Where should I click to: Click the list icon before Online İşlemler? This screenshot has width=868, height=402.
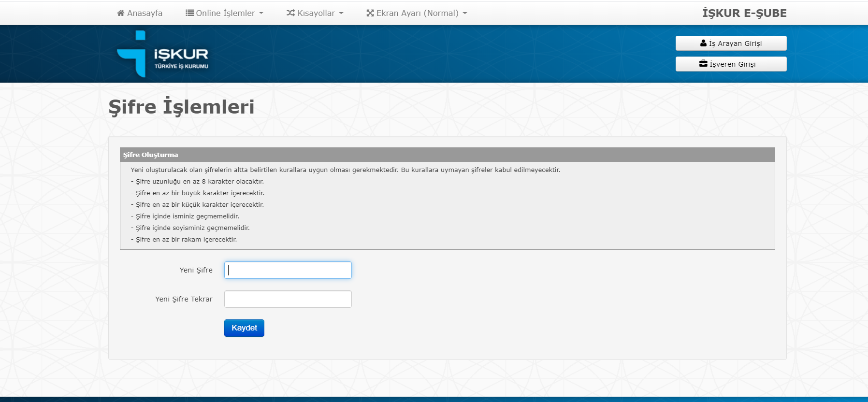click(x=190, y=13)
